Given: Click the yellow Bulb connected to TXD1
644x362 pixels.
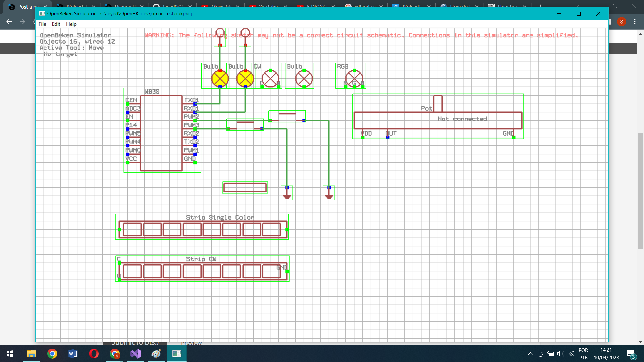Looking at the screenshot, I should 220,78.
